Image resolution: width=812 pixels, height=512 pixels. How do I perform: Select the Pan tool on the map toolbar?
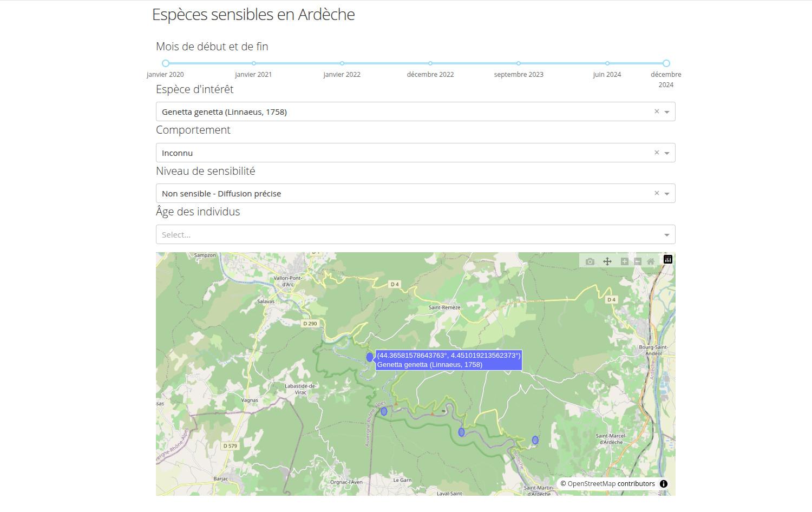[x=607, y=260]
